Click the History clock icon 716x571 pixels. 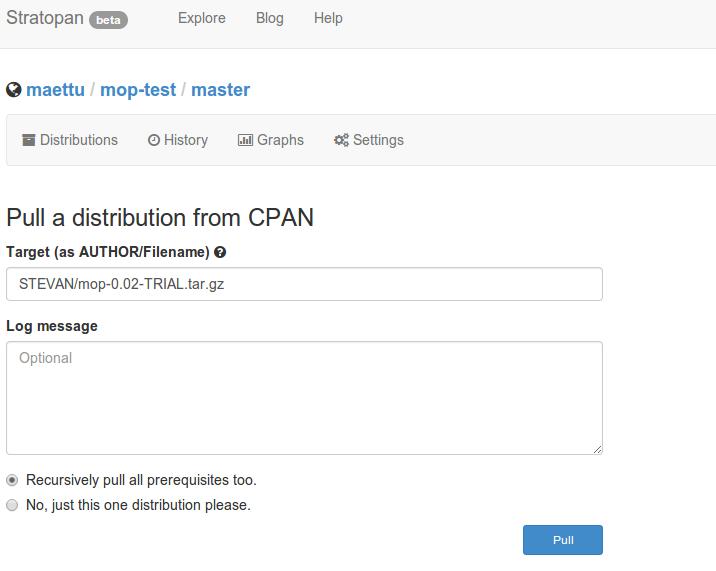pos(154,140)
